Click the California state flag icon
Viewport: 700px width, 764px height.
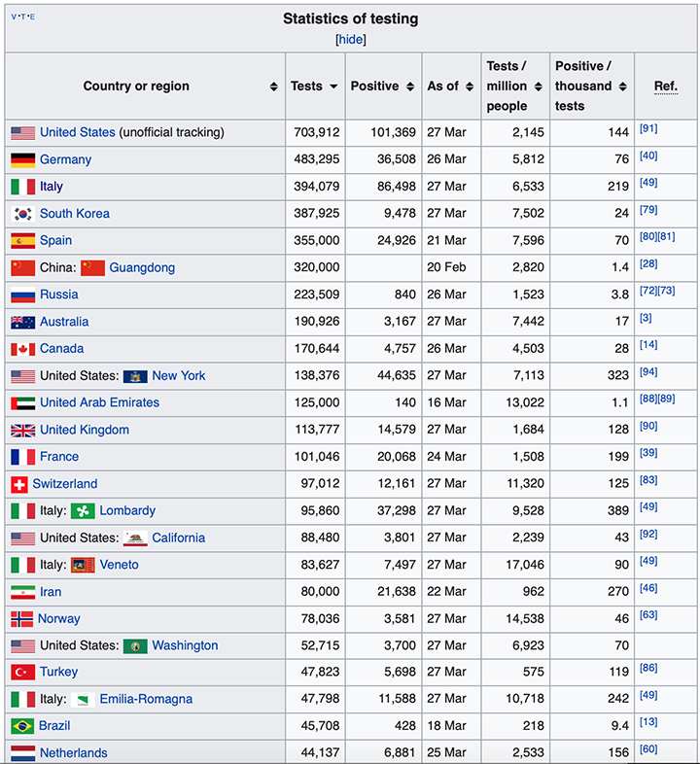[x=135, y=538]
